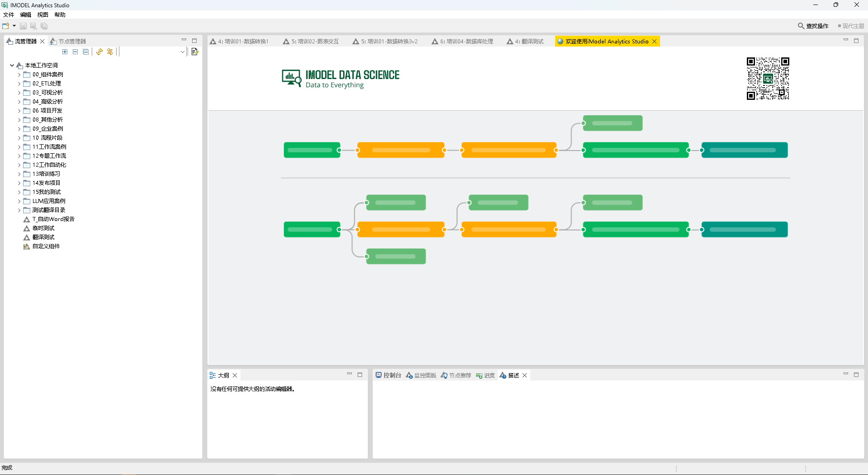Open the dropdown arrow beside New icon
This screenshot has height=475, width=868.
pos(14,26)
